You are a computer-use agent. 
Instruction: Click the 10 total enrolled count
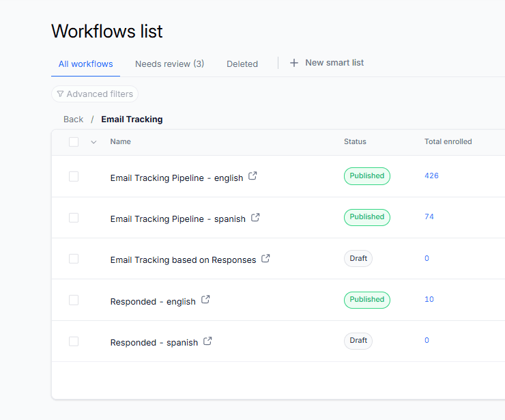tap(429, 299)
